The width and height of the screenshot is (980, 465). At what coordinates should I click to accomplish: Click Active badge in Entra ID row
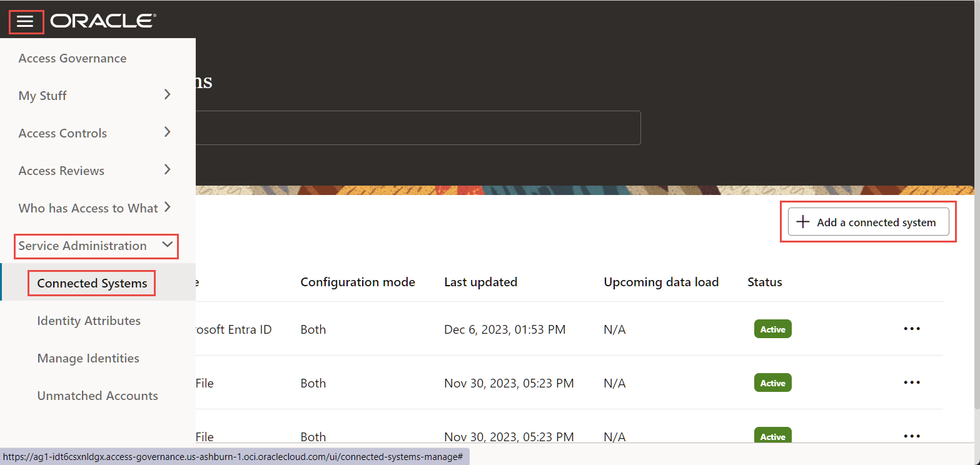773,329
